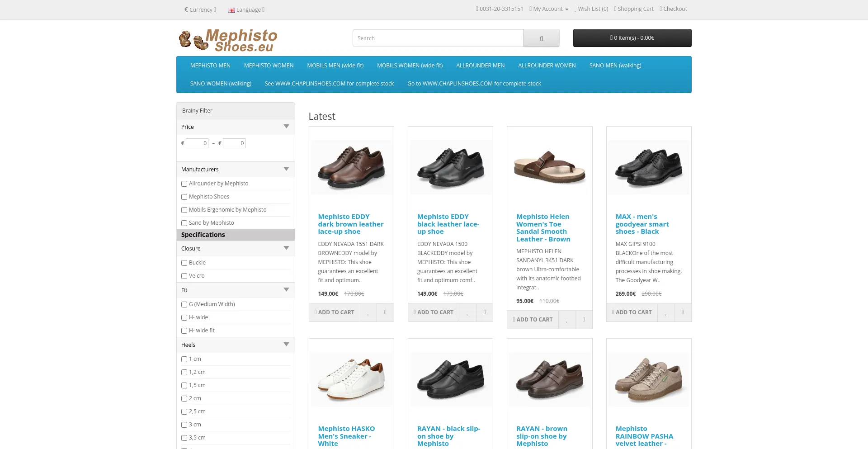Screen dimensions: 868x449
Task: Check the Allrounder by Mephisto manufacturer filter
Action: (x=184, y=184)
